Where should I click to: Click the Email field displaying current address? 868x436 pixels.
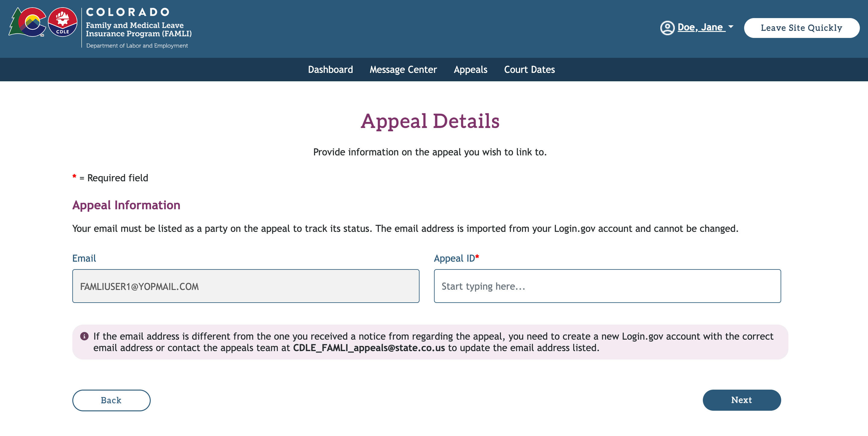pyautogui.click(x=246, y=286)
